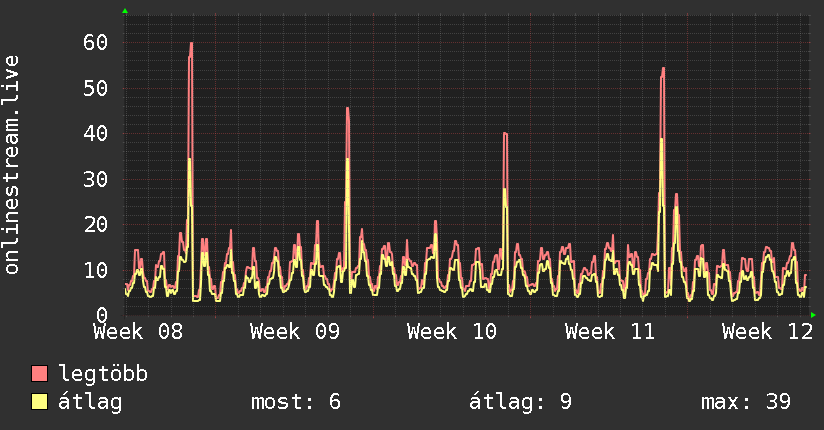
Task: Click the yellow átlag legend swatch
Action: point(39,401)
